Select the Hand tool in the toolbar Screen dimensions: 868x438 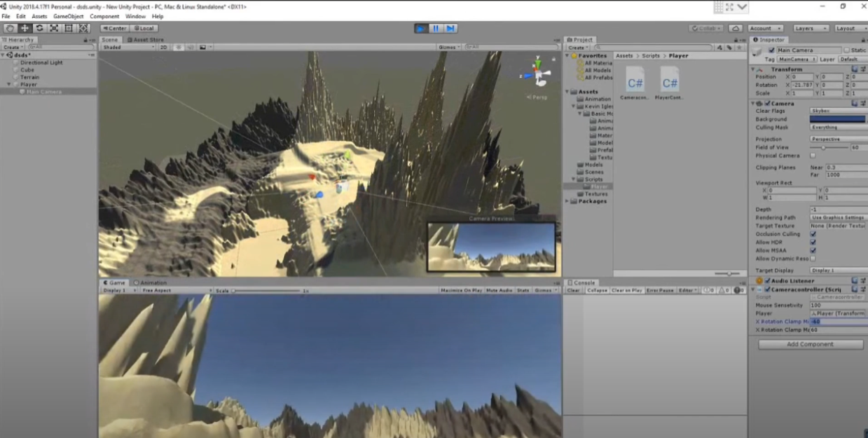pos(10,28)
